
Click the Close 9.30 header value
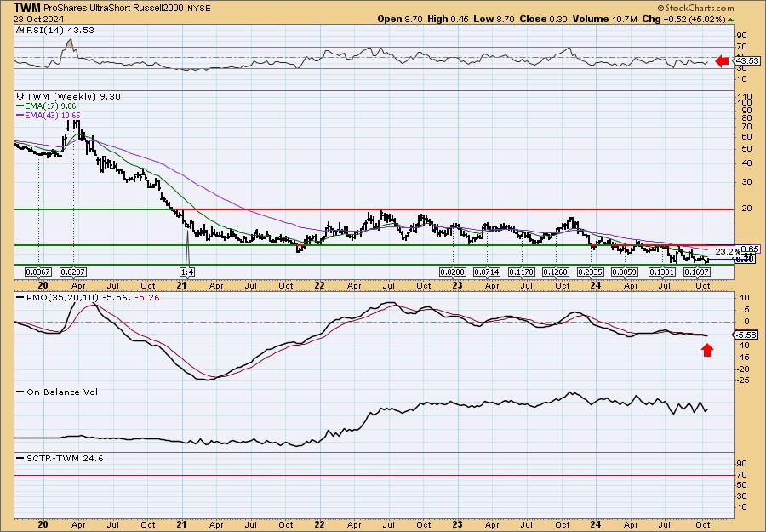543,19
